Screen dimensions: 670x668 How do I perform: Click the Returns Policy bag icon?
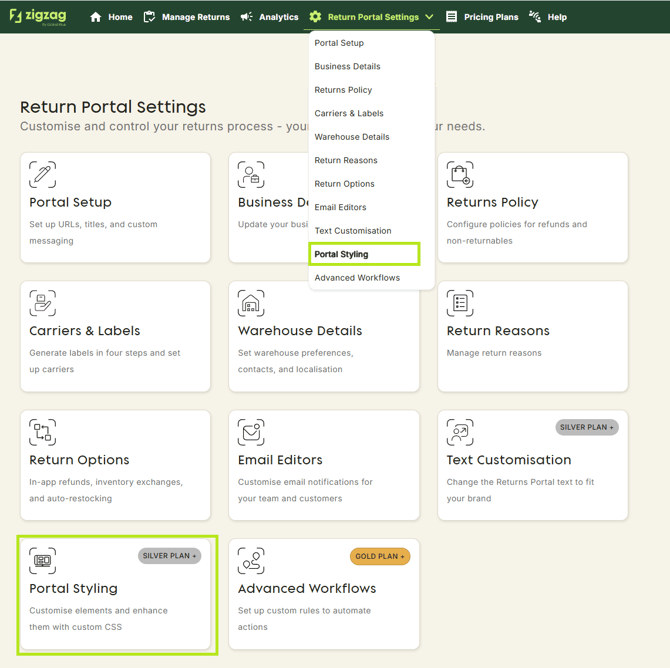tap(460, 174)
